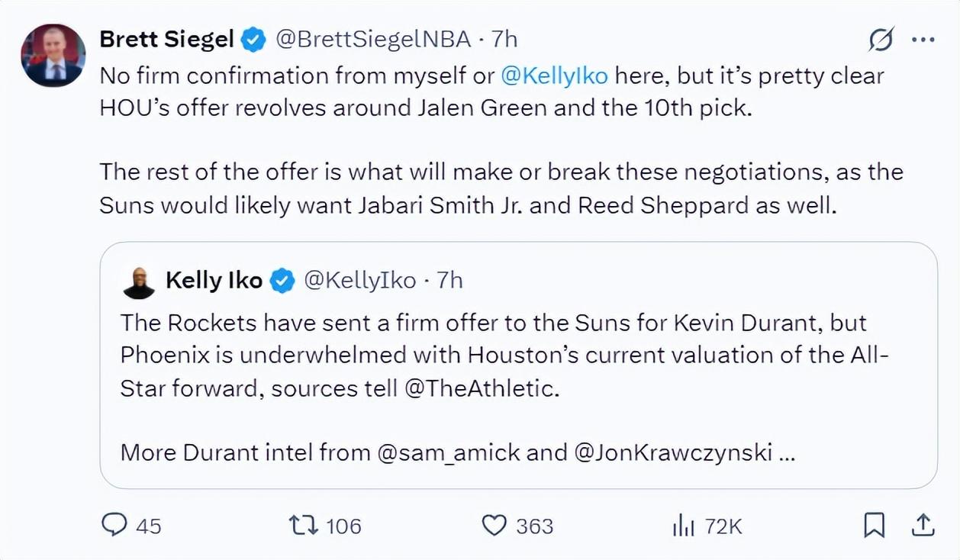This screenshot has width=960, height=560.
Task: Open the share upload icon
Action: pos(923,525)
